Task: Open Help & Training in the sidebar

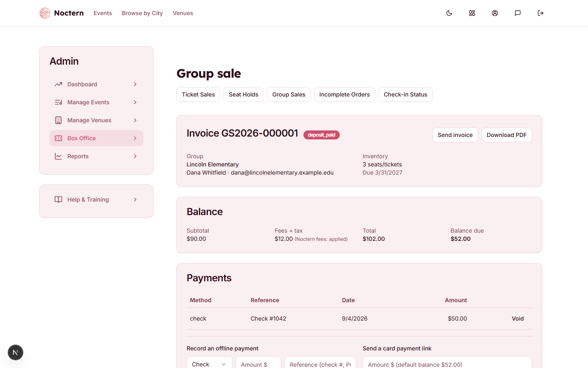Action: click(96, 200)
